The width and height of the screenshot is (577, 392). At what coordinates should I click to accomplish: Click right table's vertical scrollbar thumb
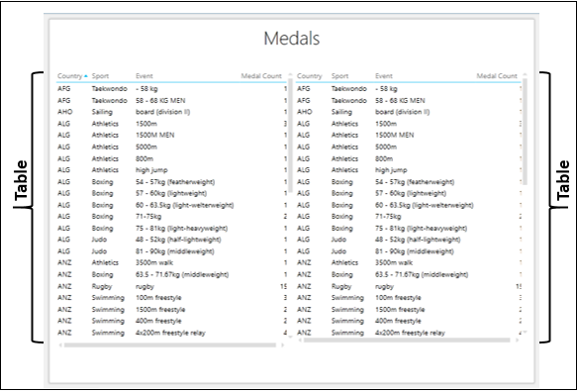(x=525, y=132)
